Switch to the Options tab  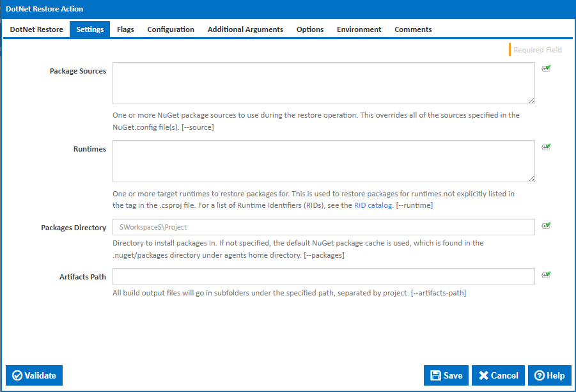click(x=309, y=29)
